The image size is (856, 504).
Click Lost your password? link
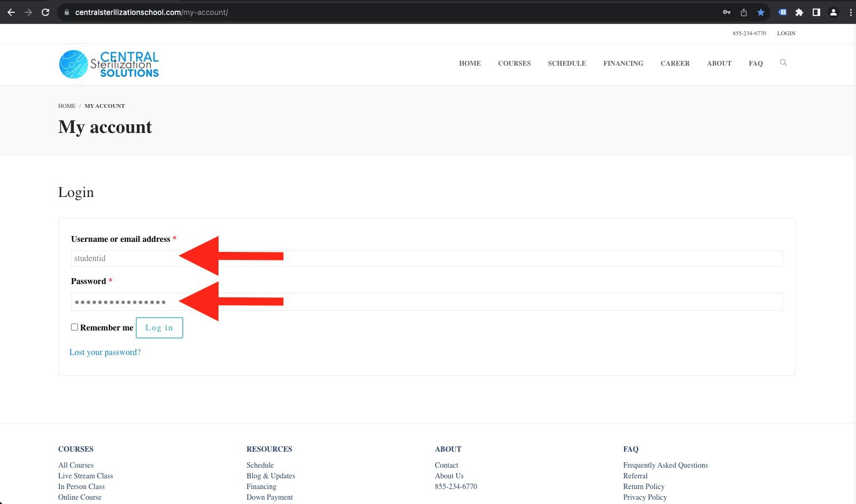105,352
